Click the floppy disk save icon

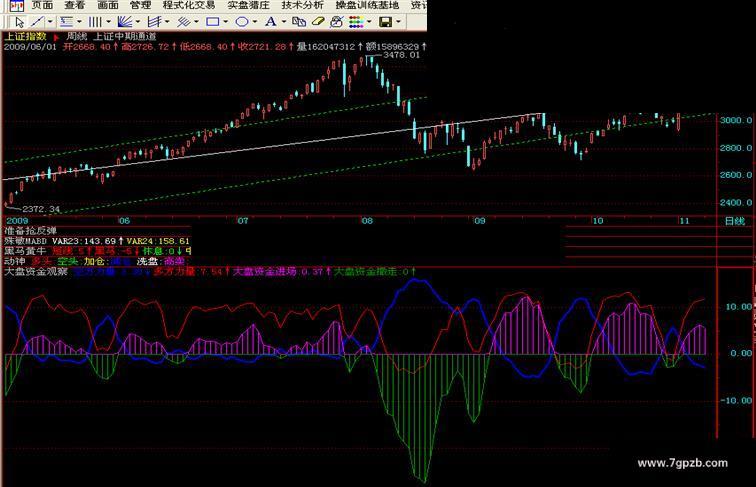(x=386, y=22)
